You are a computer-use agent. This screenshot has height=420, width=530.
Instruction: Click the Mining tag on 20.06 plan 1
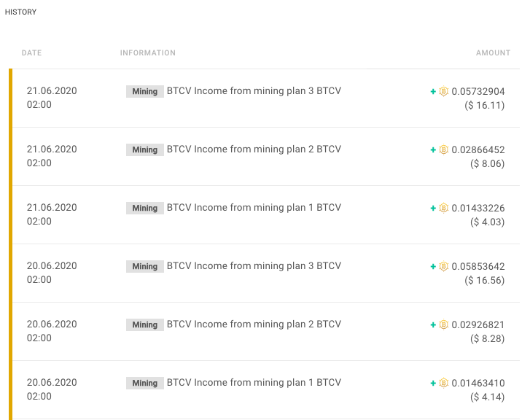pyautogui.click(x=144, y=384)
